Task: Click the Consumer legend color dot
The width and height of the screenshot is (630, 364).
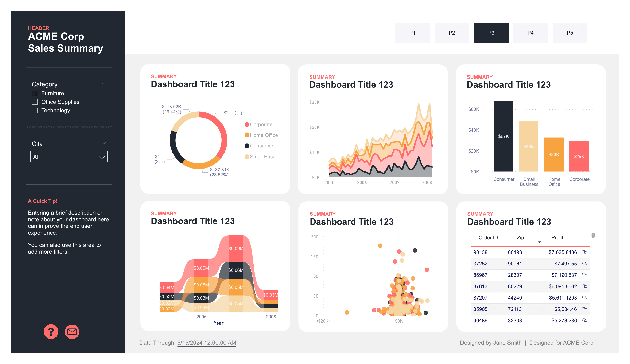Action: pyautogui.click(x=247, y=146)
